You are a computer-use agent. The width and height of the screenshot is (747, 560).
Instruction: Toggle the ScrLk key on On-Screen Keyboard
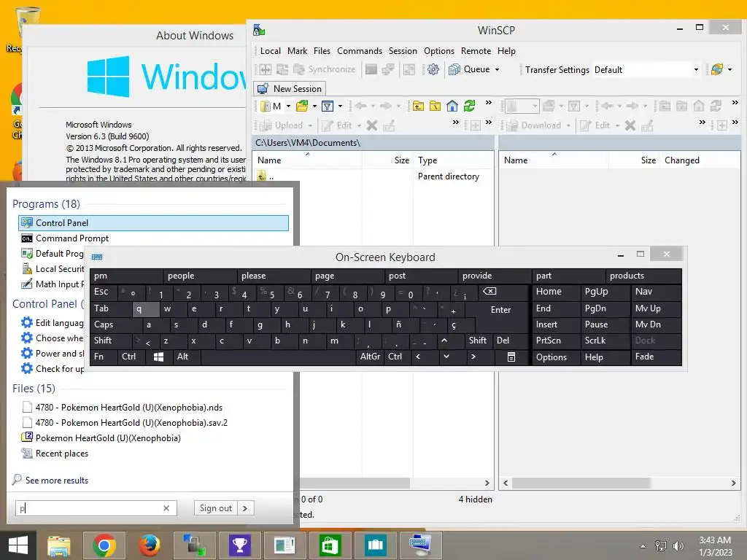click(605, 341)
